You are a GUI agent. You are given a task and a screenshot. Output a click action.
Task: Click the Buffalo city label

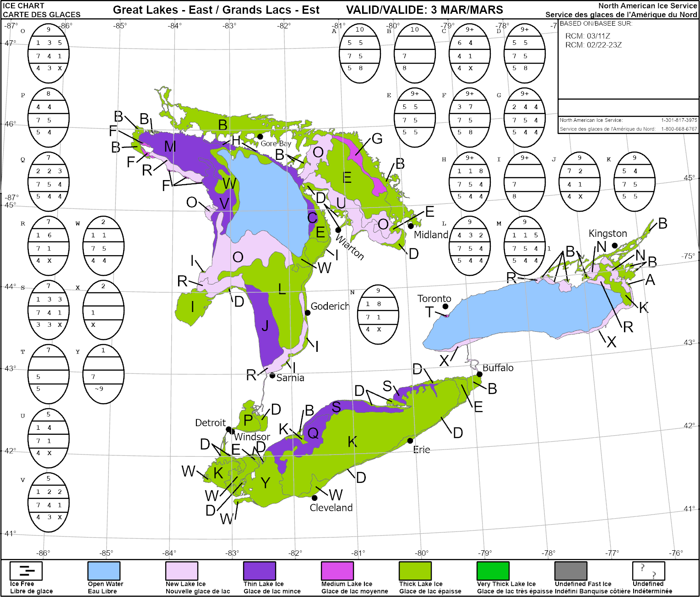click(498, 368)
